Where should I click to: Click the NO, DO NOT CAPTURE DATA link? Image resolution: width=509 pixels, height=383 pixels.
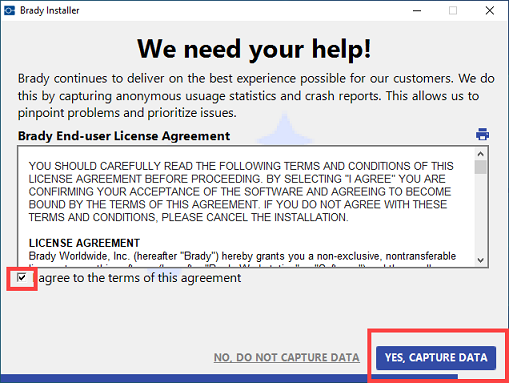pos(287,358)
